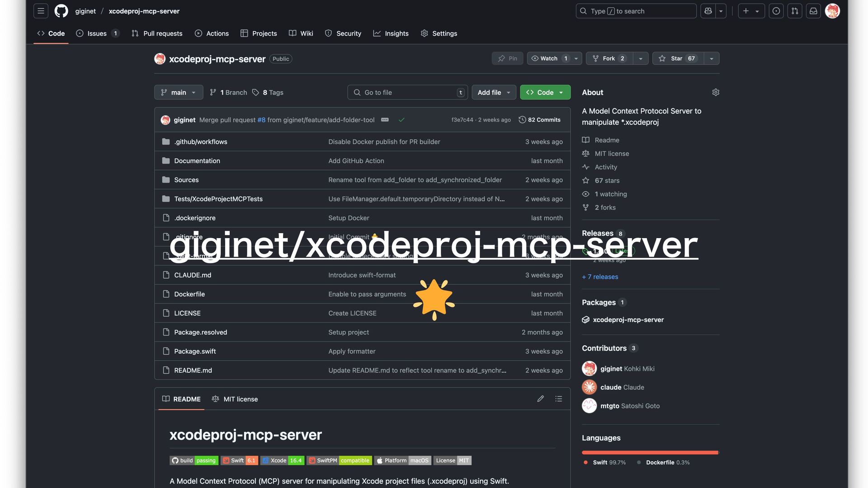868x488 pixels.
Task: Fork the repository
Action: [x=609, y=58]
